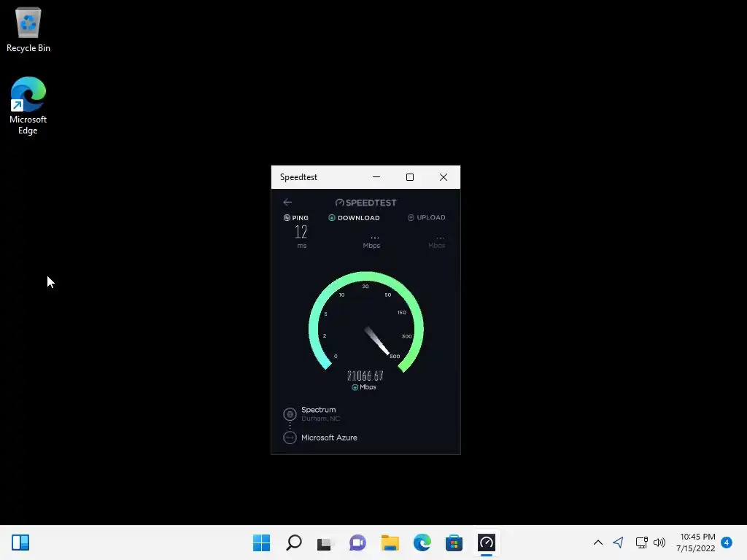This screenshot has width=747, height=560.
Task: Minimize the Speedtest window
Action: [x=376, y=177]
